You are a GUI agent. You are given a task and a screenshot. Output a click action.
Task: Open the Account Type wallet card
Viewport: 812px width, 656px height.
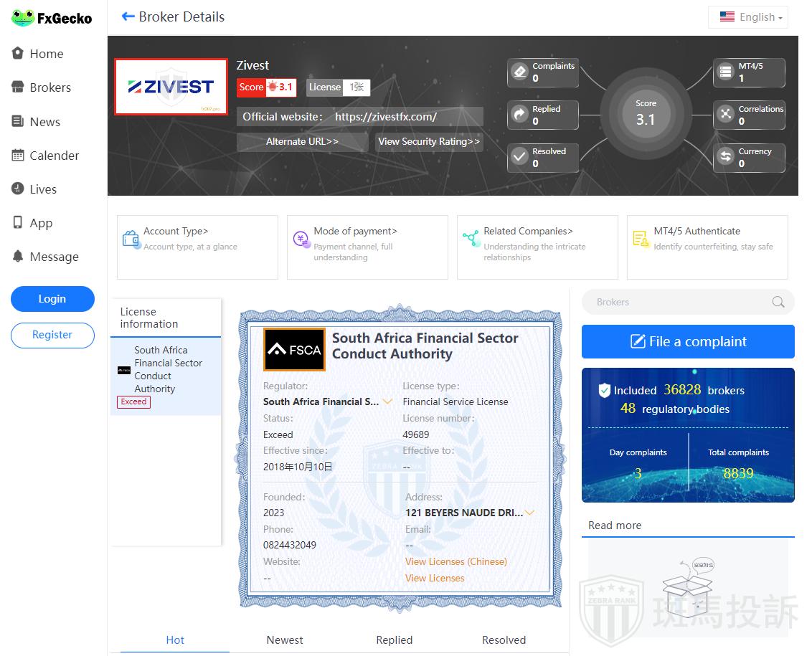(197, 247)
